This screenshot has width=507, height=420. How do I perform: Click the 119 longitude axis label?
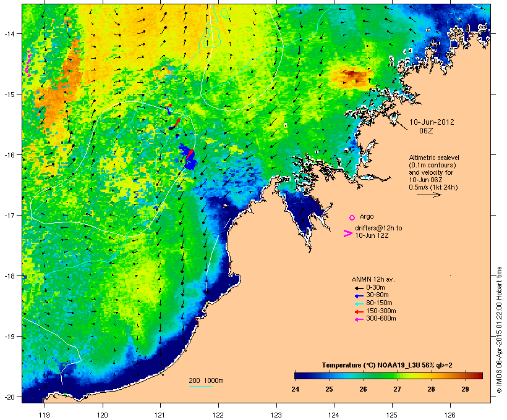pos(45,415)
